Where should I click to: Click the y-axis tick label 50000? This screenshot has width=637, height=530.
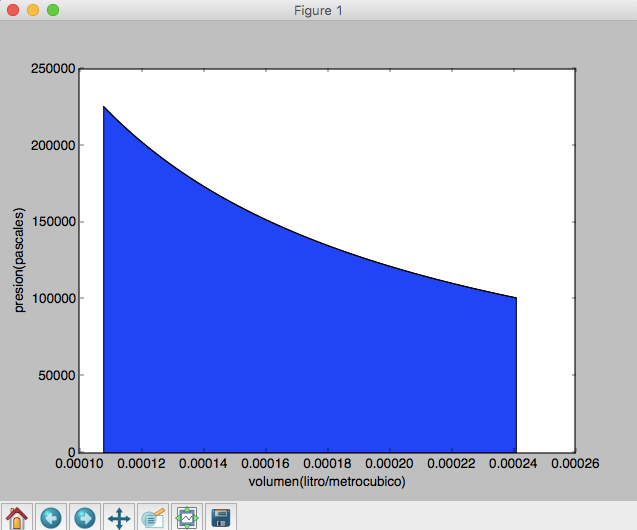(x=57, y=375)
